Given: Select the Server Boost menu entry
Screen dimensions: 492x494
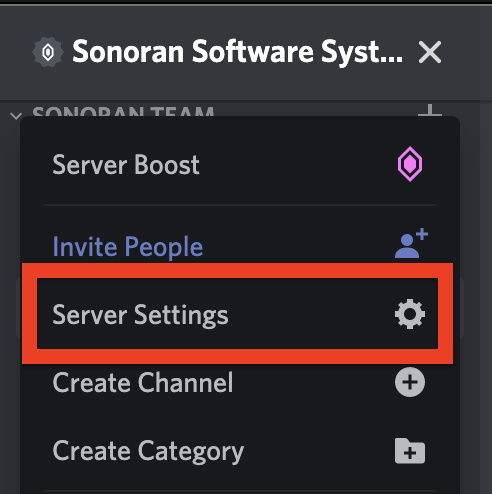Looking at the screenshot, I should point(240,165).
